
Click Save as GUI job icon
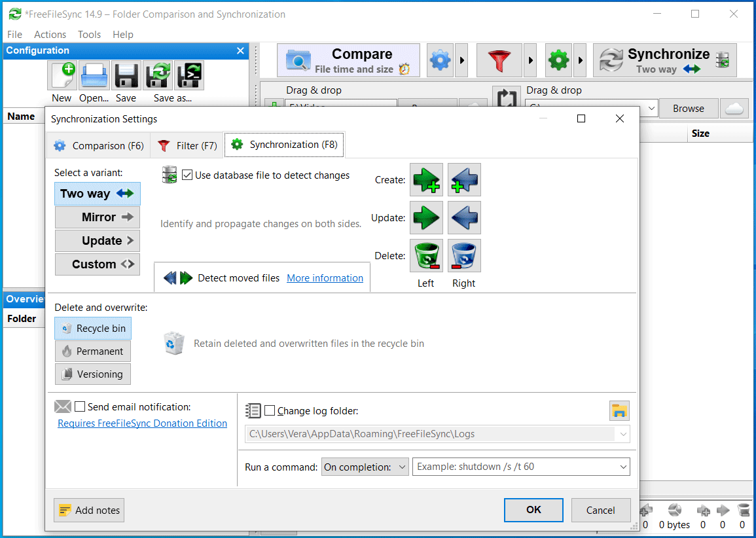pyautogui.click(x=158, y=75)
